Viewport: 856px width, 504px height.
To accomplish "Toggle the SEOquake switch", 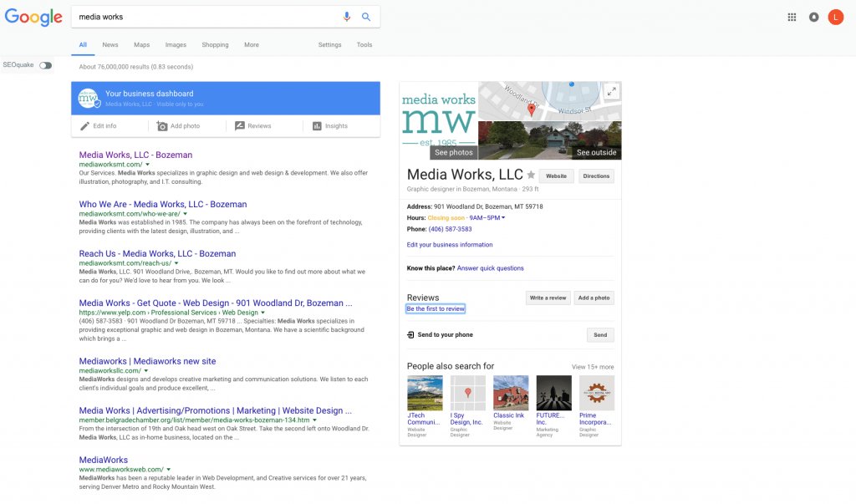I will tap(45, 65).
